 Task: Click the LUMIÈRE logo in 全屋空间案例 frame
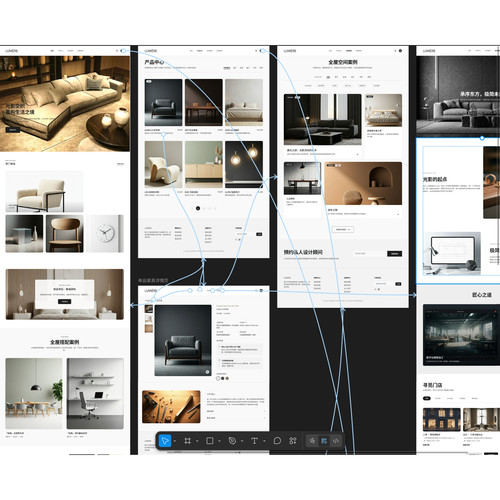(290, 51)
